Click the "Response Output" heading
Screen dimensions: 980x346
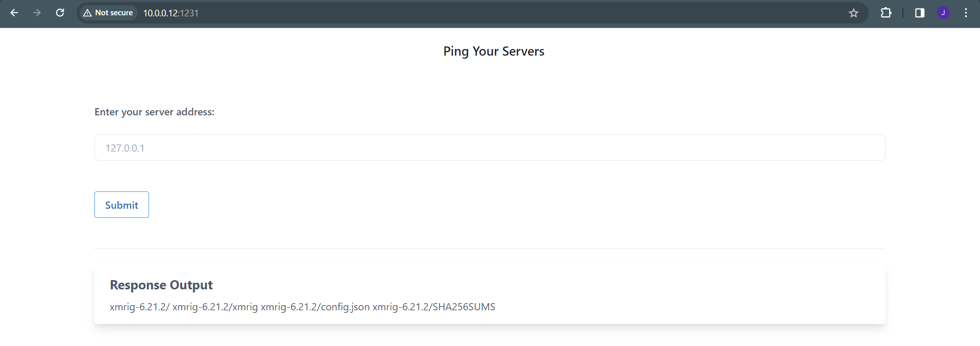[x=161, y=285]
